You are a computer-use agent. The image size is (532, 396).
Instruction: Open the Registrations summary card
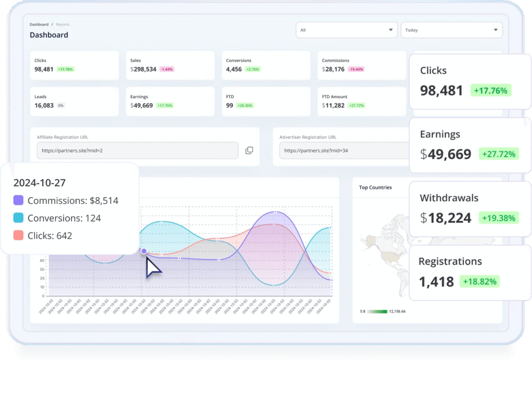469,272
